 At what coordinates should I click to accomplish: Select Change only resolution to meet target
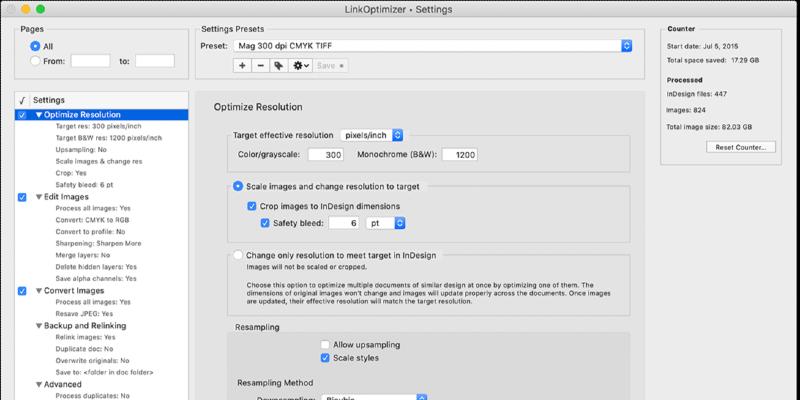238,255
